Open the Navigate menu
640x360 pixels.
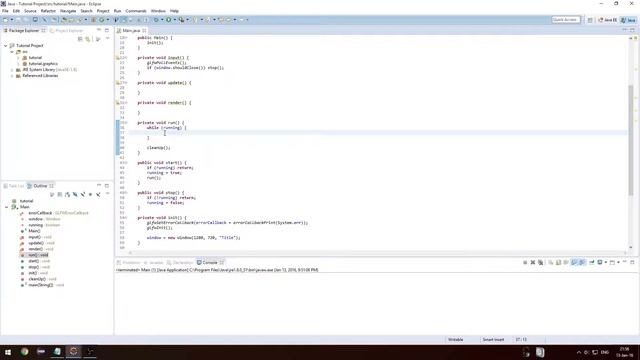68,11
